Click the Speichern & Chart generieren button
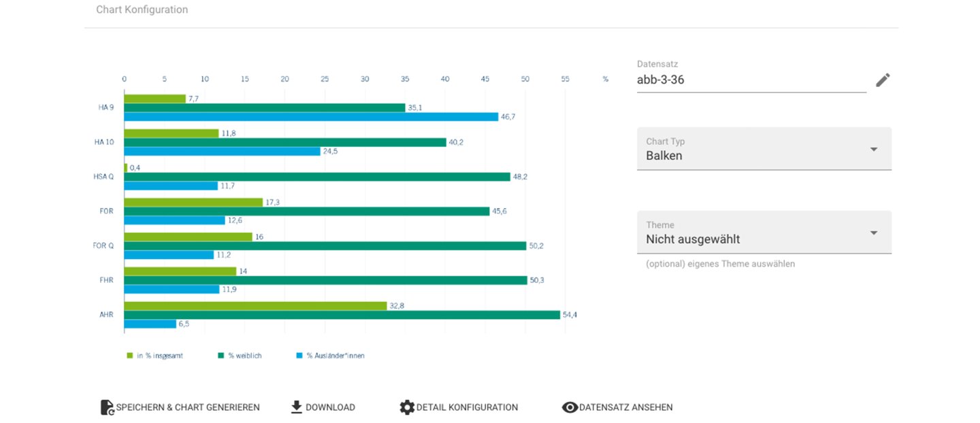 click(180, 407)
